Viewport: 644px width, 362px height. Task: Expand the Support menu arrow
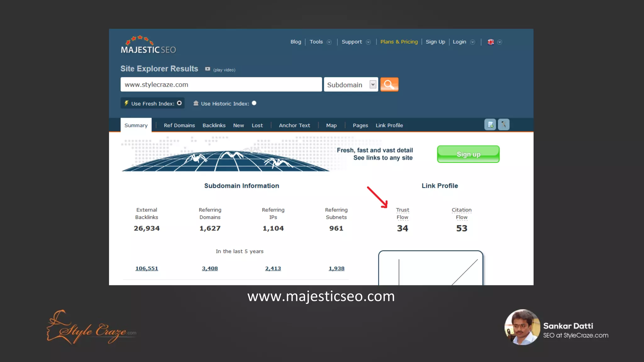(x=368, y=42)
